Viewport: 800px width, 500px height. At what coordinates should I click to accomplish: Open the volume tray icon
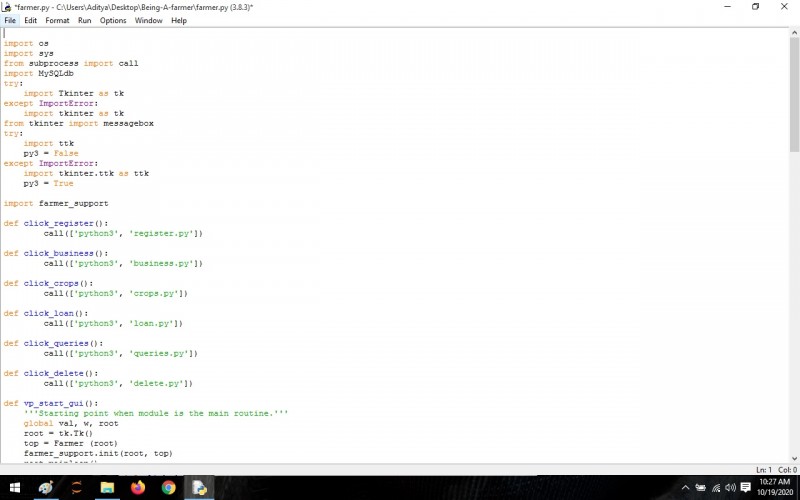(730, 488)
